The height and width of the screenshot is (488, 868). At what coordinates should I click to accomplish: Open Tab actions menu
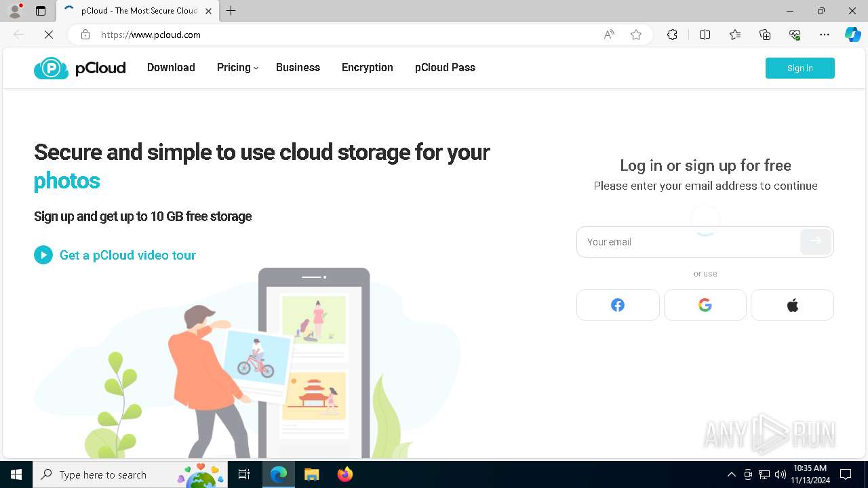click(x=41, y=11)
